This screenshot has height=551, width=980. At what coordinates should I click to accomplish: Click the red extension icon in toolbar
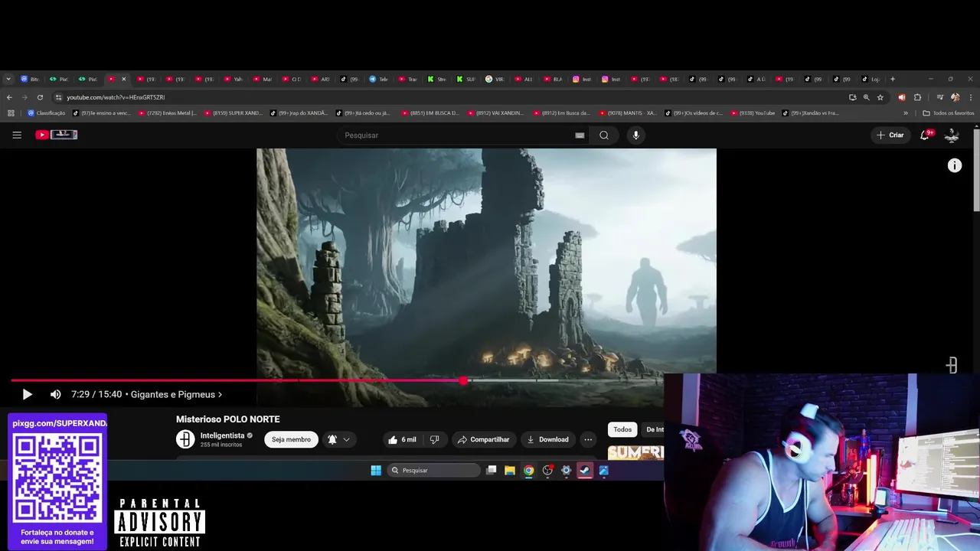point(901,97)
